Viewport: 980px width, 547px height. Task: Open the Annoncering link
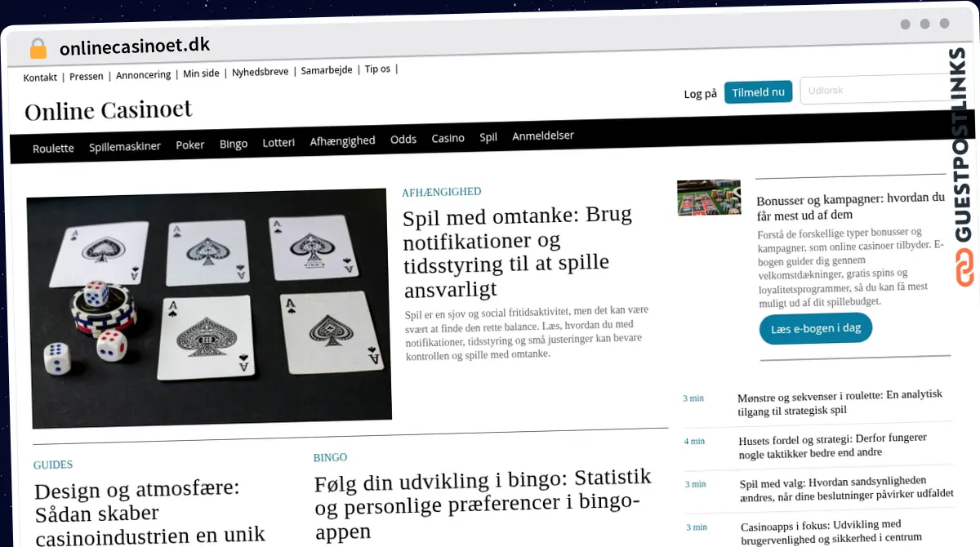[144, 75]
